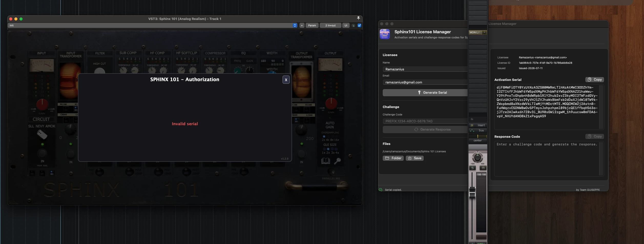Click the Sphinx101 License Manager app icon
This screenshot has height=244, width=644.
point(385,34)
